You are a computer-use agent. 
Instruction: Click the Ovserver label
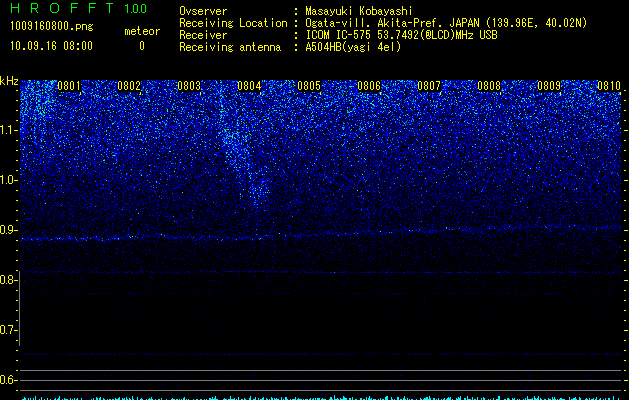[x=203, y=11]
